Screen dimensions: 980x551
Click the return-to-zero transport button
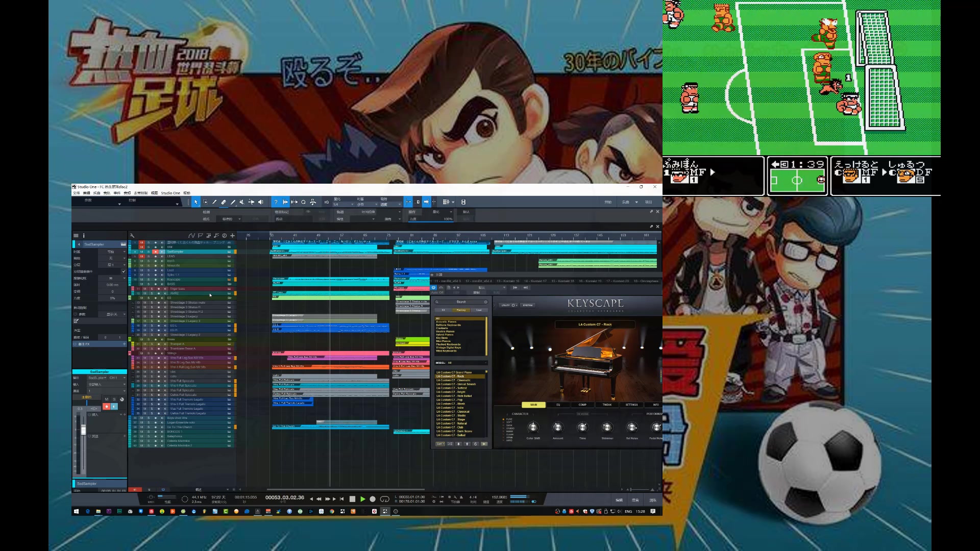(x=341, y=499)
